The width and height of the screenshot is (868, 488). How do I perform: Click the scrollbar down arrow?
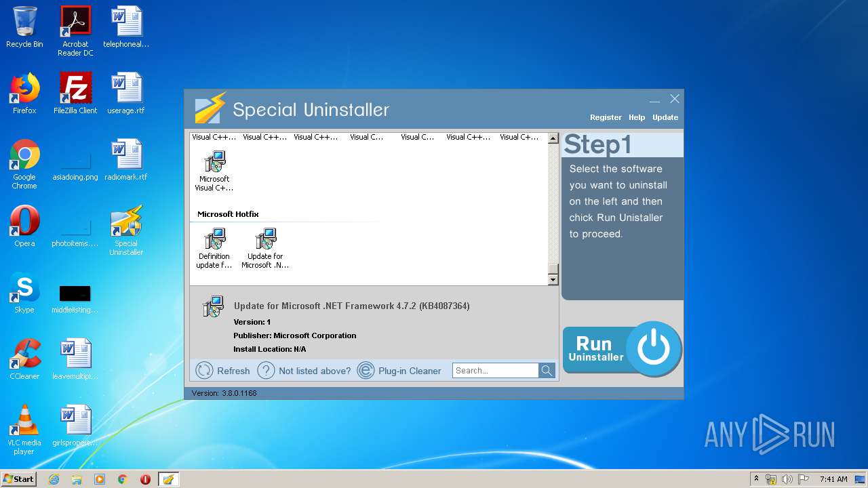coord(553,279)
